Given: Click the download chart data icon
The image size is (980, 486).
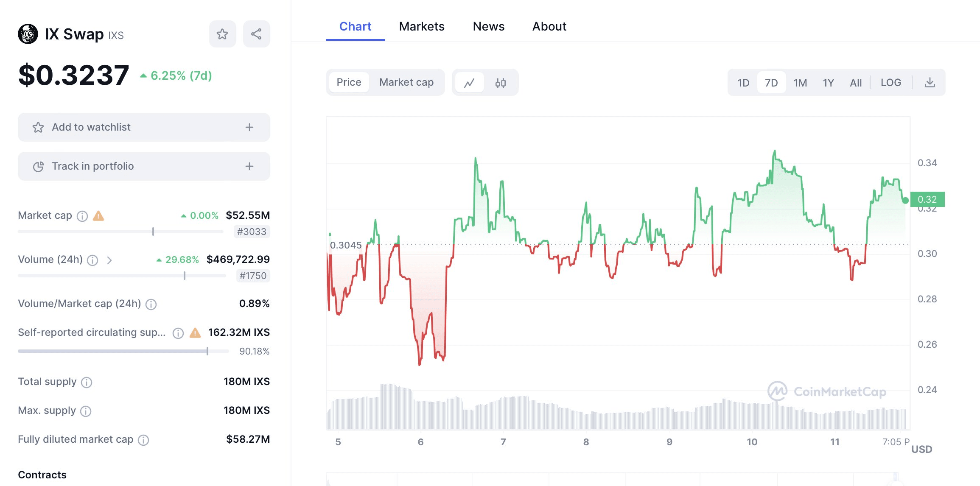Looking at the screenshot, I should (x=930, y=83).
